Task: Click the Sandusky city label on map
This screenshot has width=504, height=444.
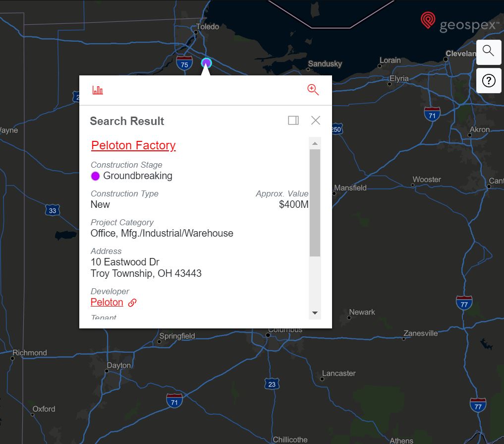Action: pyautogui.click(x=325, y=63)
